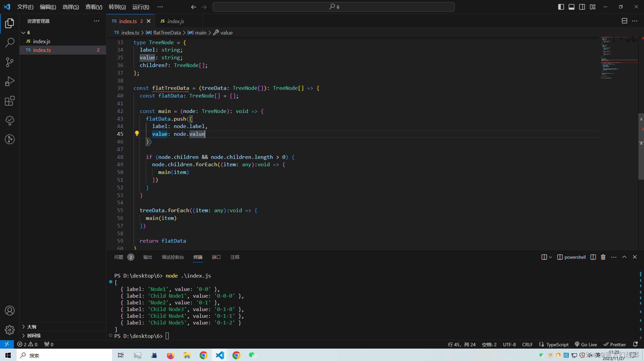Open the 文件(F) menu
The image size is (644, 361).
pyautogui.click(x=25, y=7)
